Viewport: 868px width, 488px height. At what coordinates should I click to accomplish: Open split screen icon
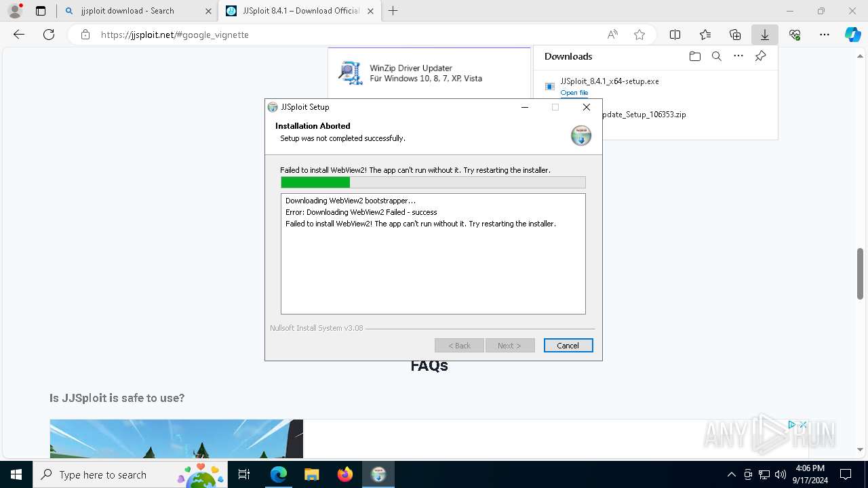click(675, 35)
